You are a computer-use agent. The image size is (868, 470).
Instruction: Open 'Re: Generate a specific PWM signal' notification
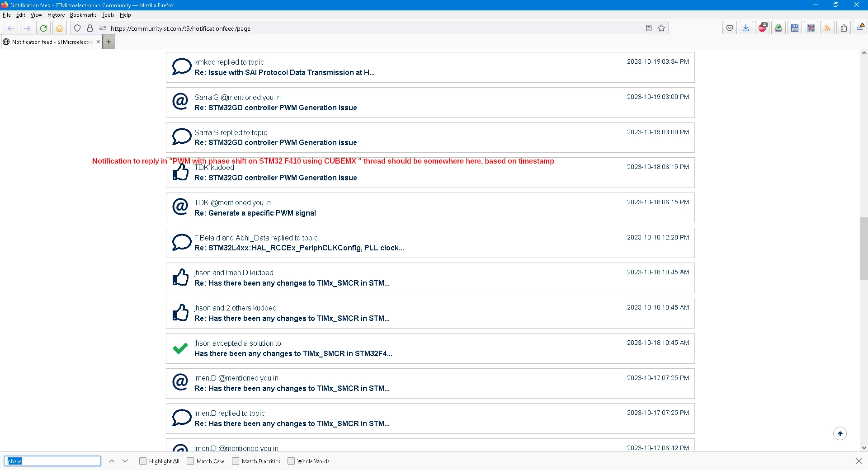[430, 208]
